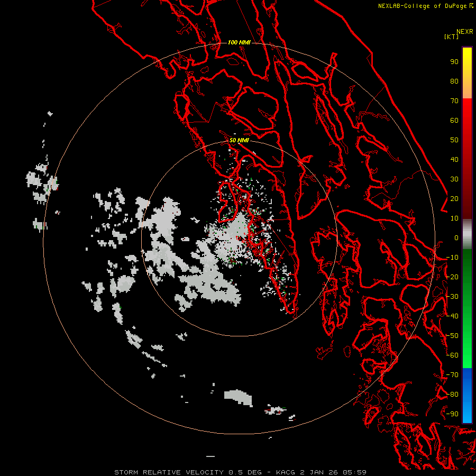Pick the blue band at the scale's bottom

point(467,395)
